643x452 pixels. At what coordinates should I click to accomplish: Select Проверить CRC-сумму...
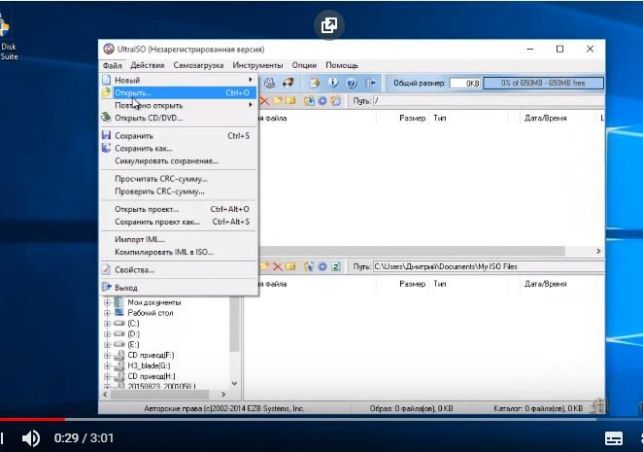(x=179, y=192)
